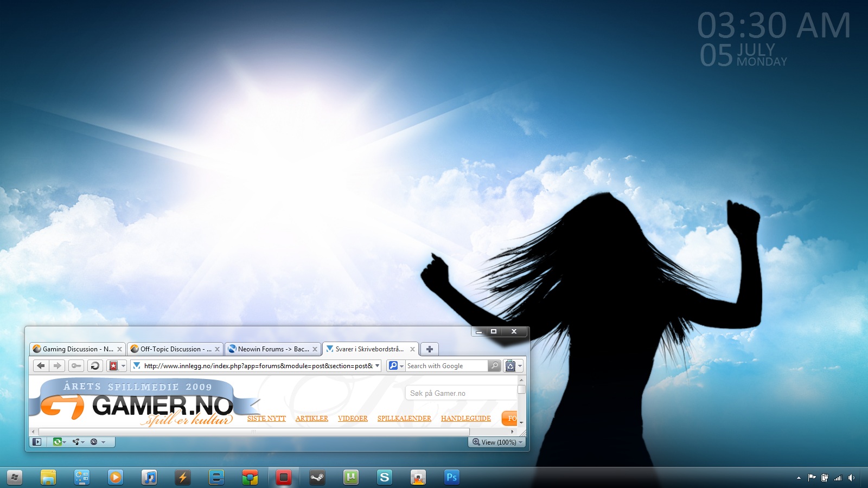Go forward with Opera's Forward arrow
868x488 pixels.
57,366
